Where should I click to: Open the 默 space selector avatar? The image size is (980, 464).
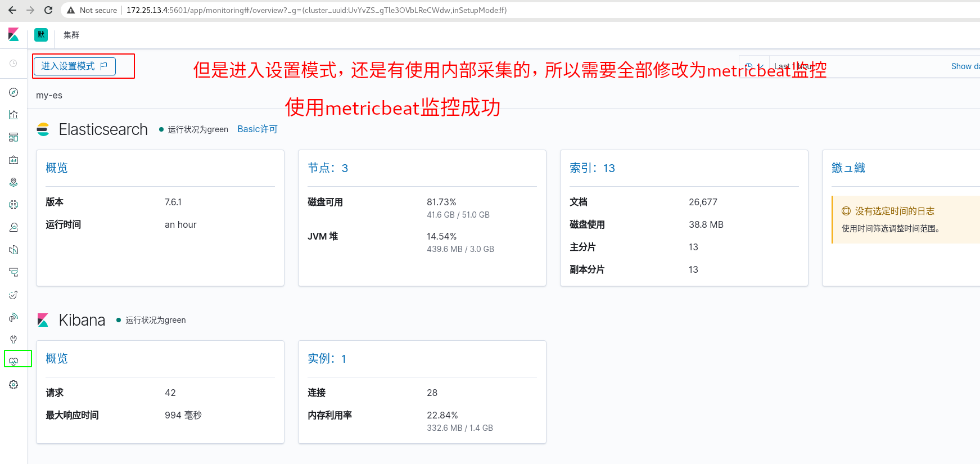[41, 35]
